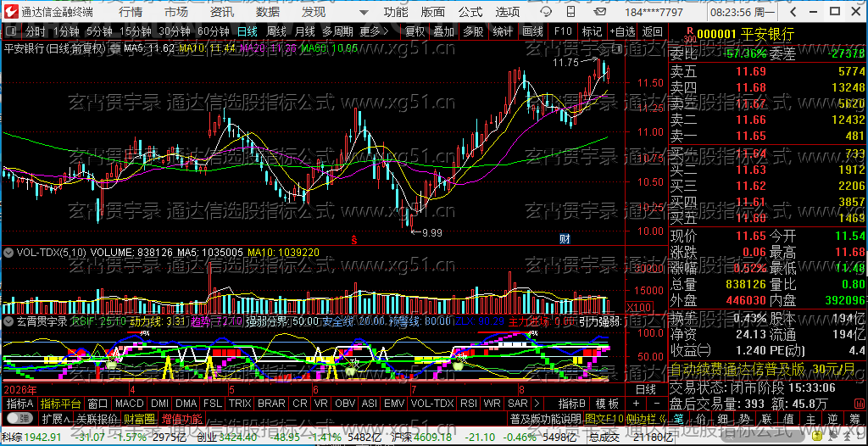Click the 000001 平安银行 stock title
This screenshot has height=446, width=868.
pyautogui.click(x=745, y=35)
